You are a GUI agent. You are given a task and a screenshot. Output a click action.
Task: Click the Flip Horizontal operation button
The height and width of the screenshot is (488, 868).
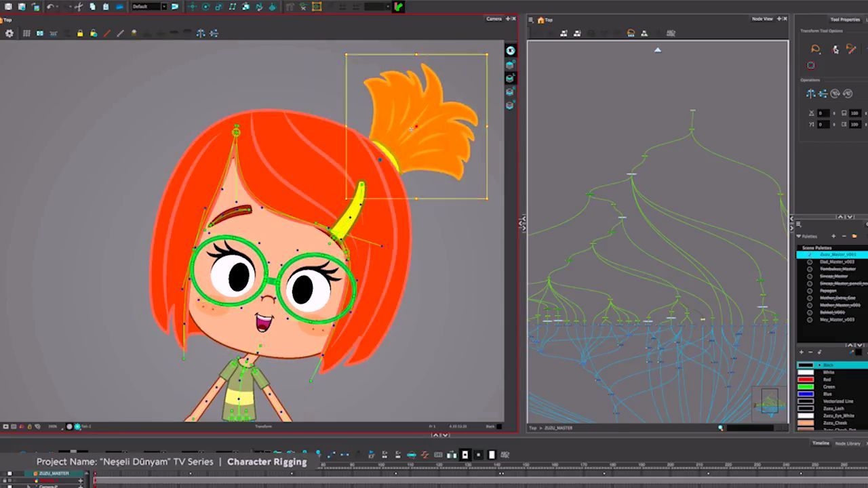point(811,94)
